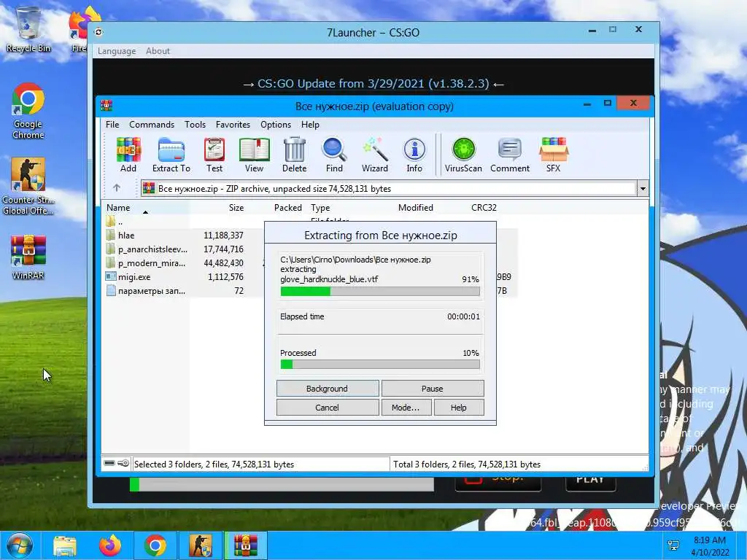
Task: Show archive Info
Action: click(x=414, y=155)
